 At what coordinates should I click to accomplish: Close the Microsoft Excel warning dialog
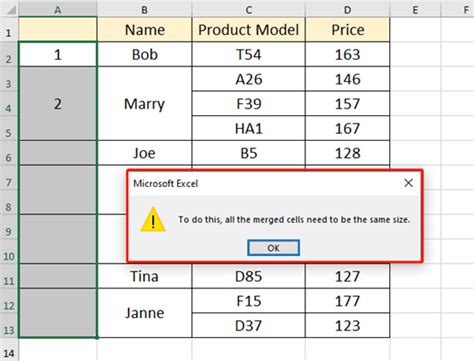[x=408, y=183]
